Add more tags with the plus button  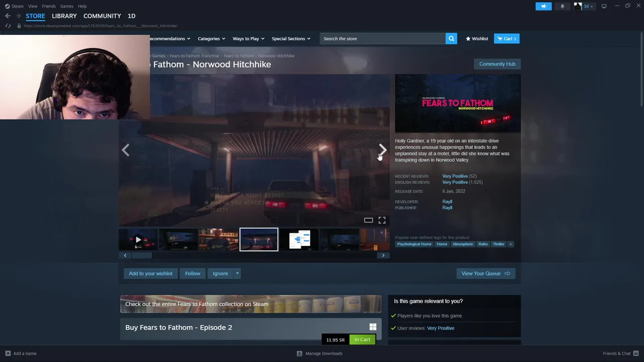(510, 244)
